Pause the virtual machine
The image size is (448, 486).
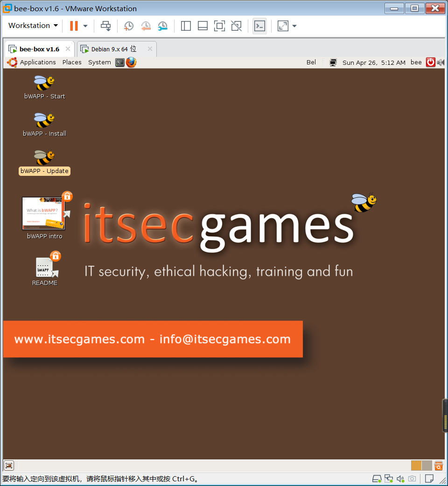(74, 26)
